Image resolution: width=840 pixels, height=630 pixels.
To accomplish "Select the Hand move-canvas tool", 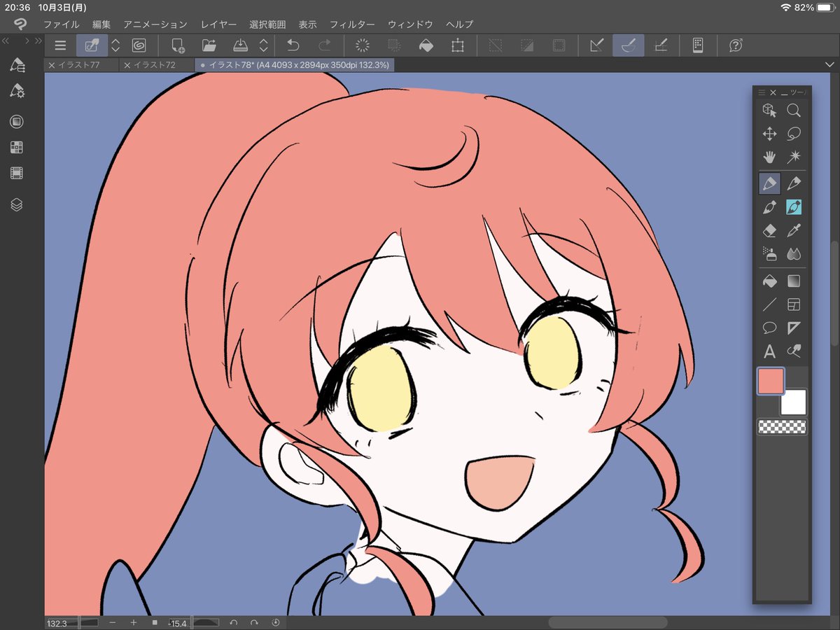I will click(x=769, y=157).
